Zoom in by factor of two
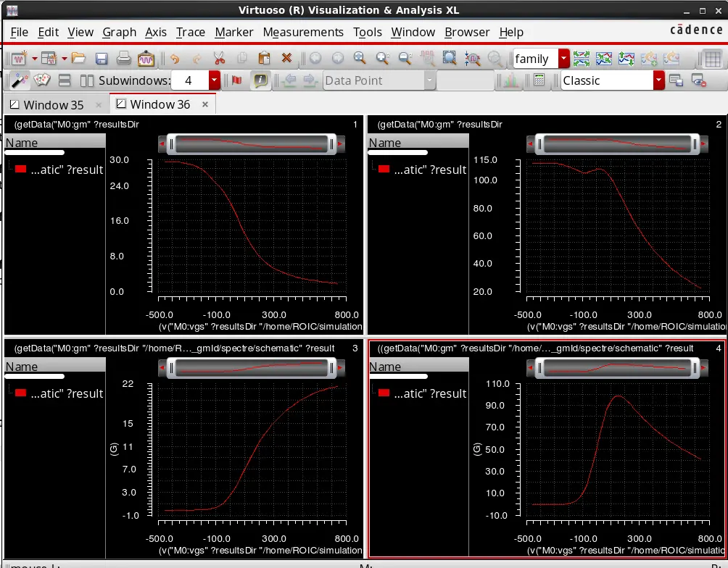Image resolution: width=728 pixels, height=568 pixels. click(x=382, y=58)
